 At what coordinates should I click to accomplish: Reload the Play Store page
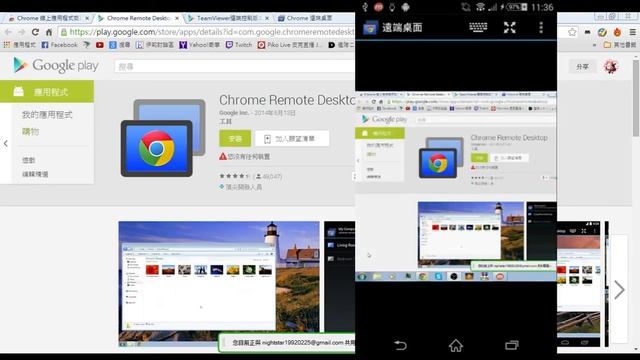pyautogui.click(x=36, y=32)
